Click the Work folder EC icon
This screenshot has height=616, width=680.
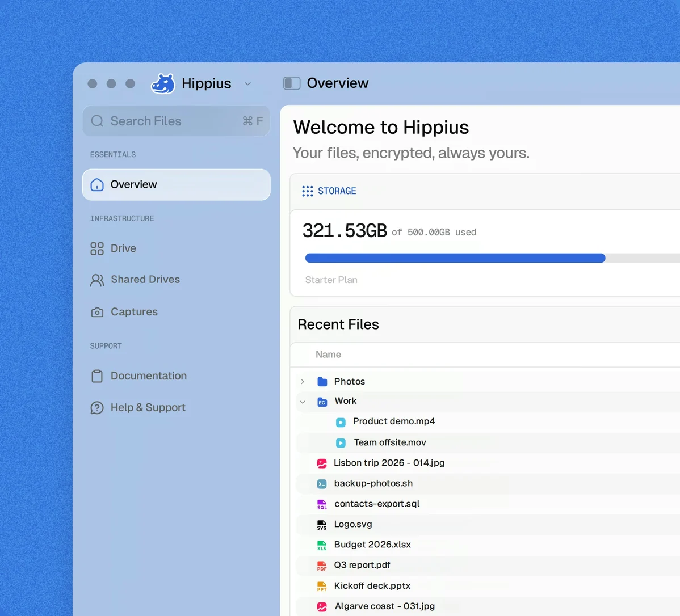coord(322,402)
